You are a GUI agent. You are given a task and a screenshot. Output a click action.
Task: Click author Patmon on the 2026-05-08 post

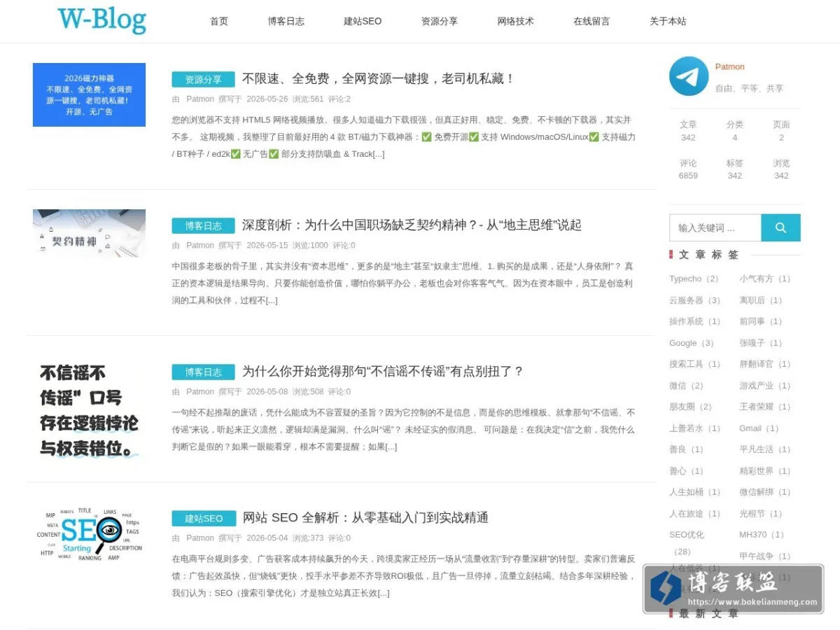click(x=200, y=391)
